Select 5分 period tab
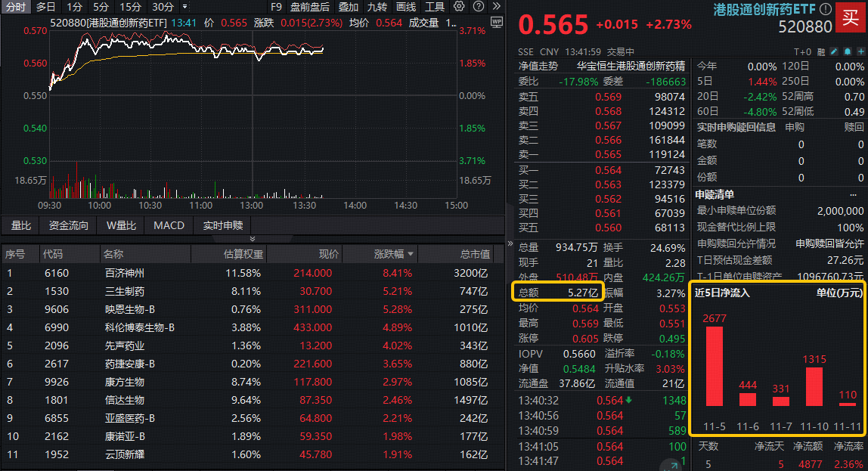 click(101, 7)
